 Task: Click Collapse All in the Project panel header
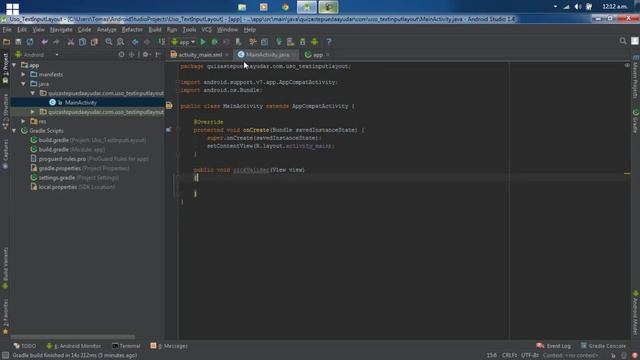click(131, 54)
